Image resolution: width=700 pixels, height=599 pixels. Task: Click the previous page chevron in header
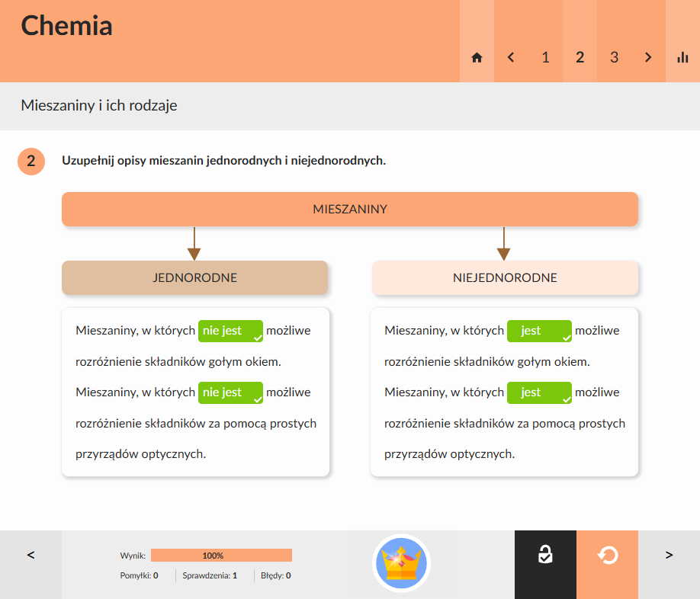tap(511, 57)
